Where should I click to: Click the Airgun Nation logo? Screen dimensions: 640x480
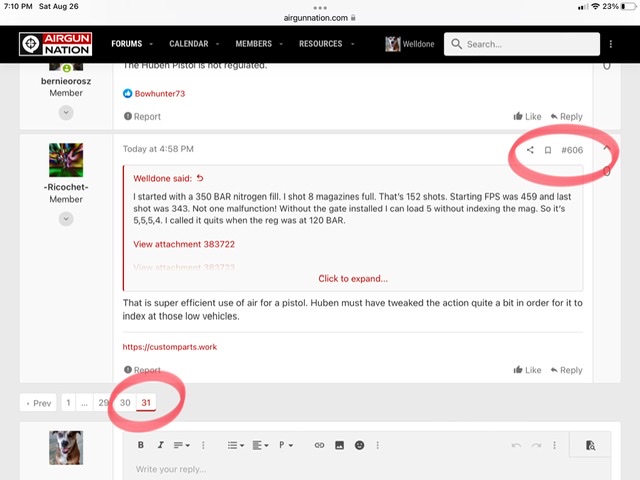(x=56, y=44)
